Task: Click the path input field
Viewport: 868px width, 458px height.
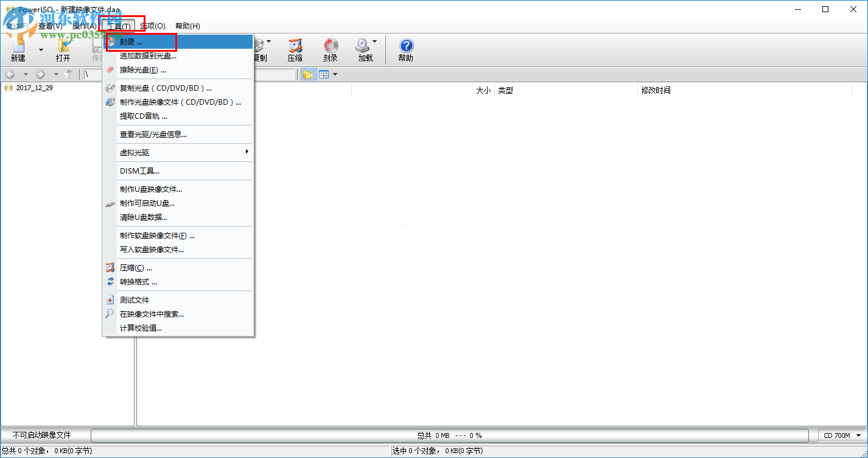Action: (x=190, y=74)
